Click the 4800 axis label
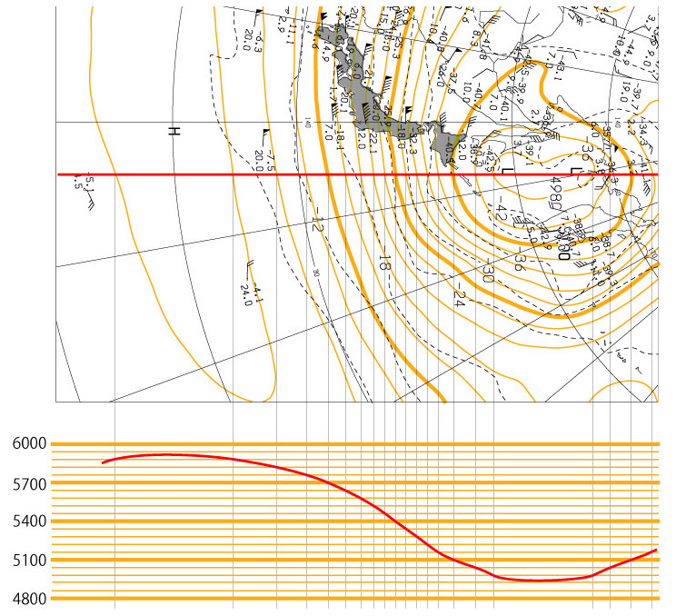 point(29,598)
